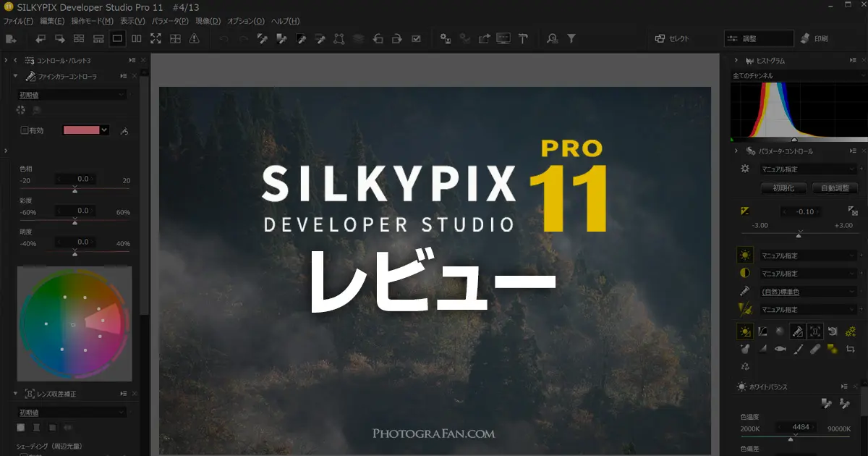Select the tone curve tool icon
This screenshot has height=456, width=868.
762,332
